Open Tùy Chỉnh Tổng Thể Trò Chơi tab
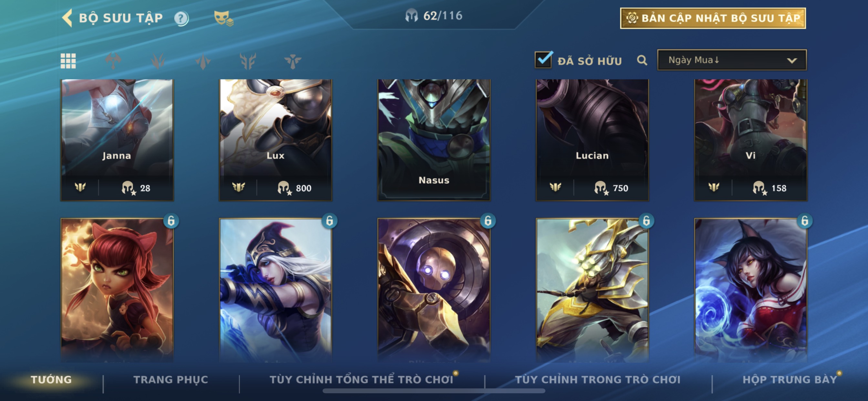The height and width of the screenshot is (401, 868). point(361,379)
